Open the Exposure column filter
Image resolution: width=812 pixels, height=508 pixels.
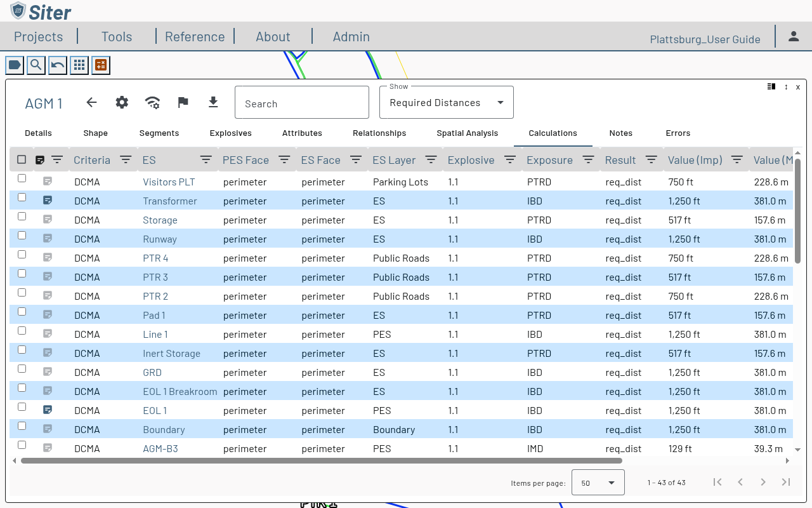[588, 160]
